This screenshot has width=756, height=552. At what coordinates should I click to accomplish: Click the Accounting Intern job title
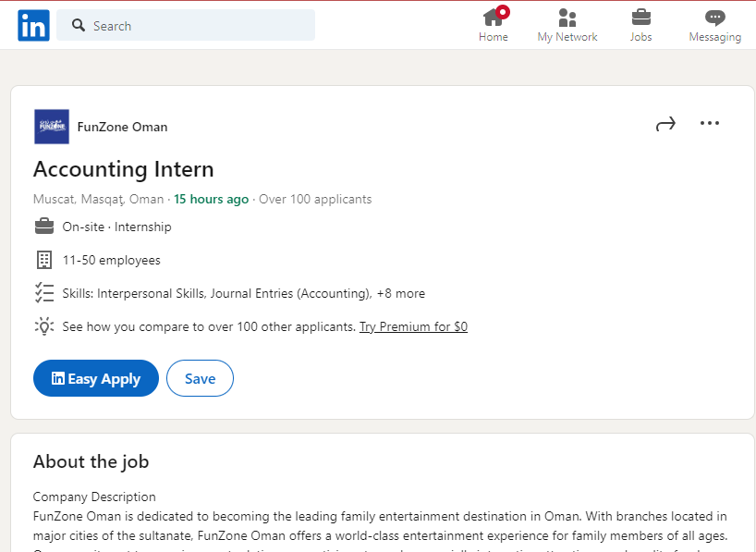[124, 169]
